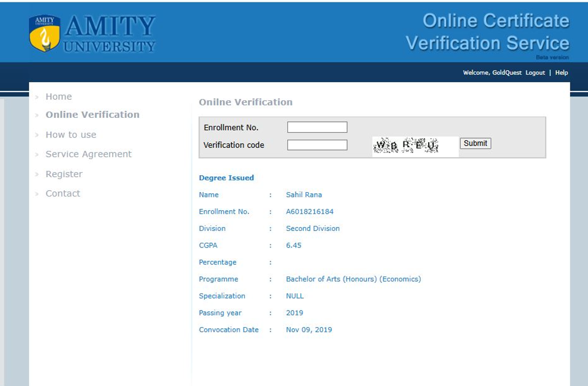Select Bachelor of Arts (Honours) (Economics)
The image size is (588, 386).
(353, 279)
